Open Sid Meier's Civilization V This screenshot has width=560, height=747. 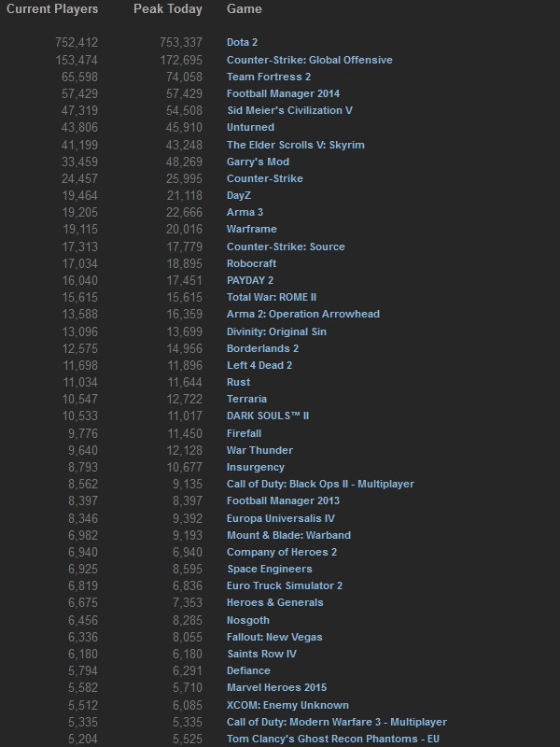pyautogui.click(x=289, y=110)
